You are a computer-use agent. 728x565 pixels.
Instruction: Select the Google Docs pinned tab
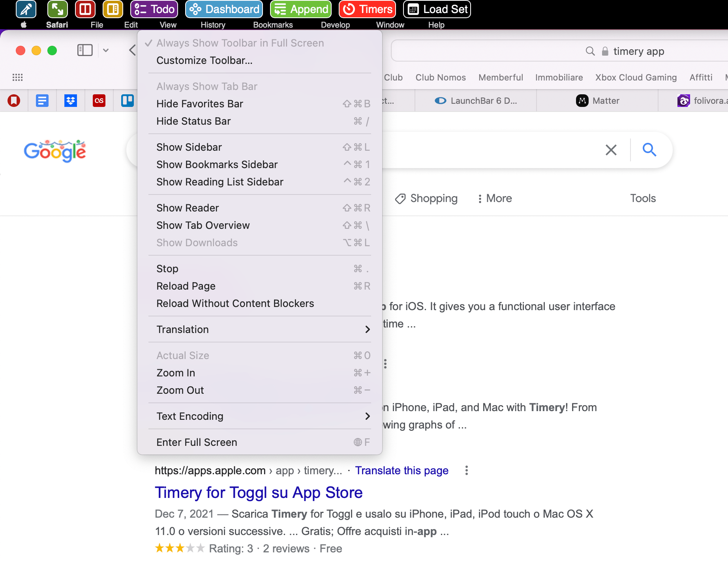(x=42, y=101)
